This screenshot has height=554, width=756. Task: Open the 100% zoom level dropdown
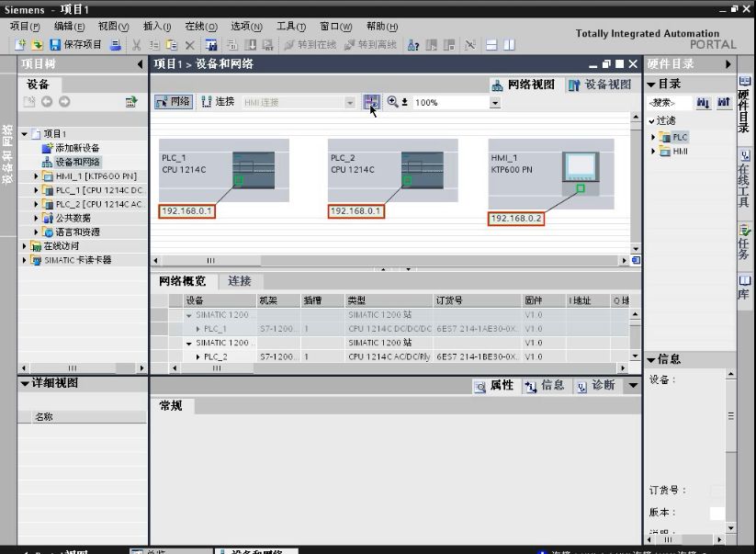click(x=494, y=102)
